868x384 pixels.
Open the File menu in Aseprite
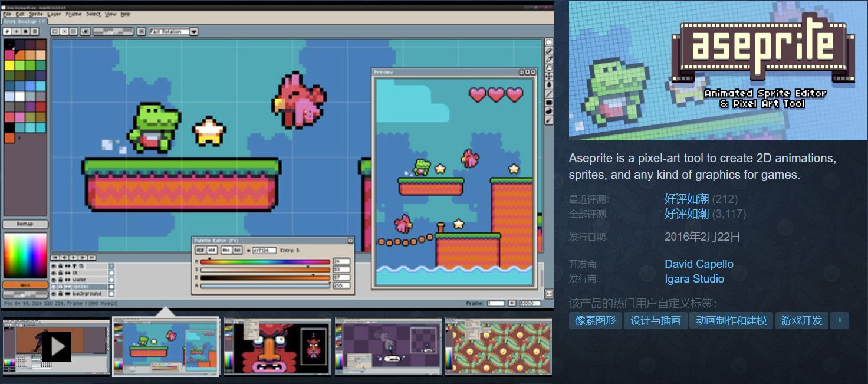click(x=7, y=14)
